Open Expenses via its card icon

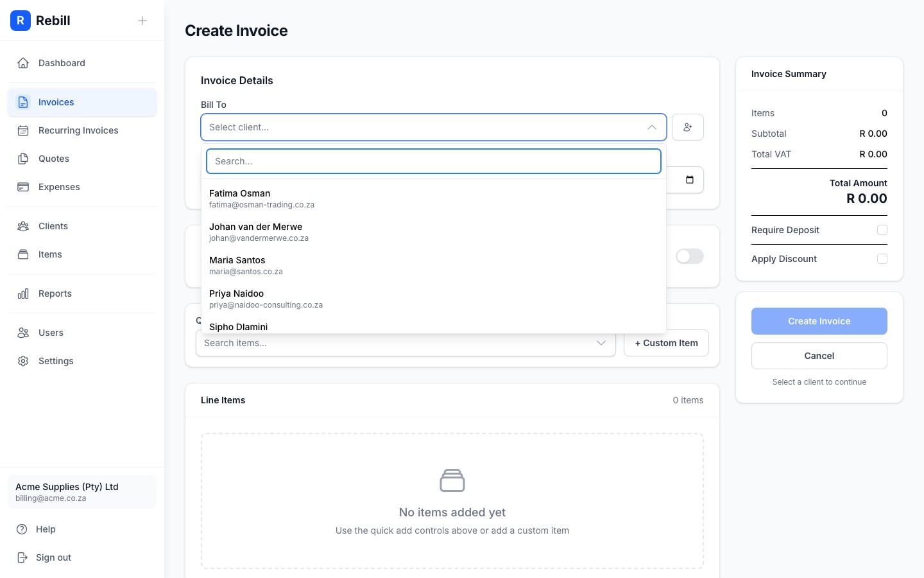23,187
